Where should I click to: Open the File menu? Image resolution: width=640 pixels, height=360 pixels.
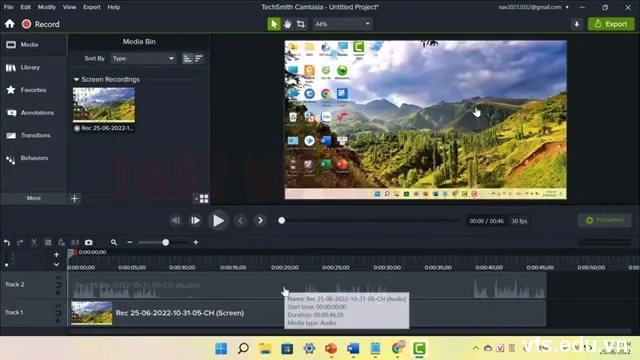pos(9,7)
